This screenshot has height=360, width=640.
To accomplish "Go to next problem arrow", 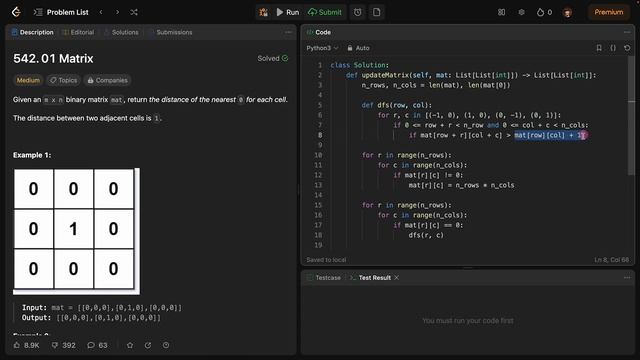I will [x=117, y=12].
